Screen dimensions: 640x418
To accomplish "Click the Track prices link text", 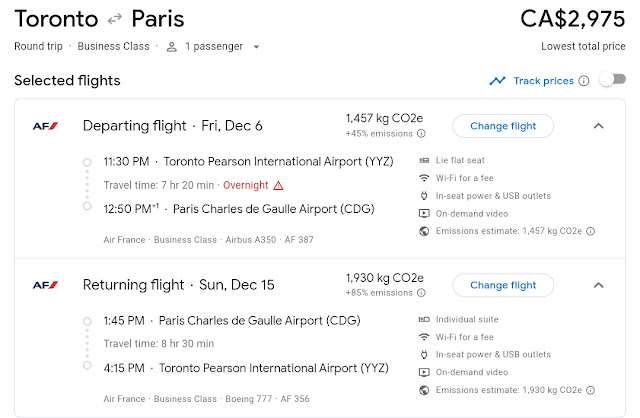I will [x=542, y=81].
